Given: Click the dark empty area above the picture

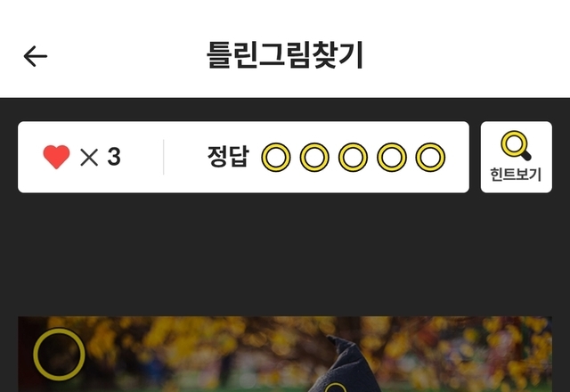Looking at the screenshot, I should pos(285,255).
